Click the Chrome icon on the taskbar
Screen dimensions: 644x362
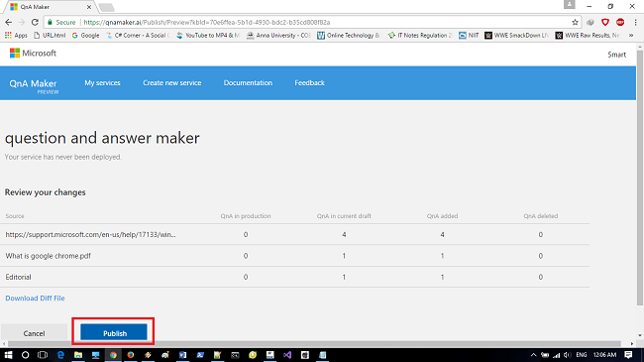coord(113,355)
